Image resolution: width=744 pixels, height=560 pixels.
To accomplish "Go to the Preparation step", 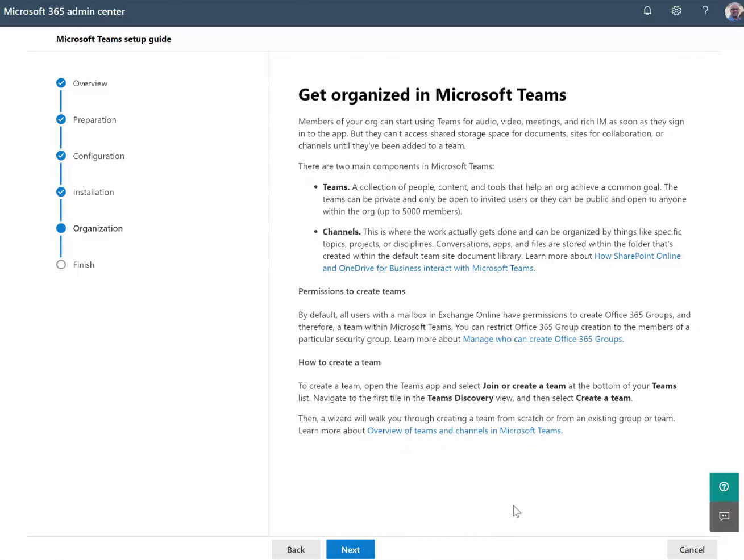I will 94,120.
